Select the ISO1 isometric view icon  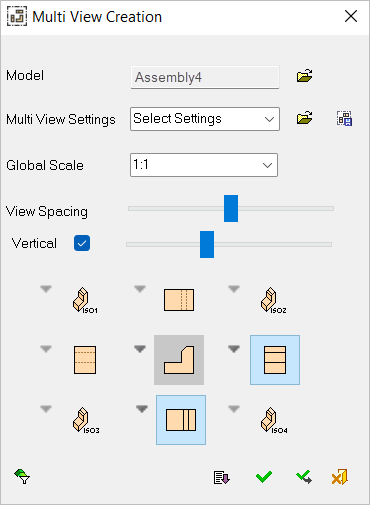pos(85,300)
